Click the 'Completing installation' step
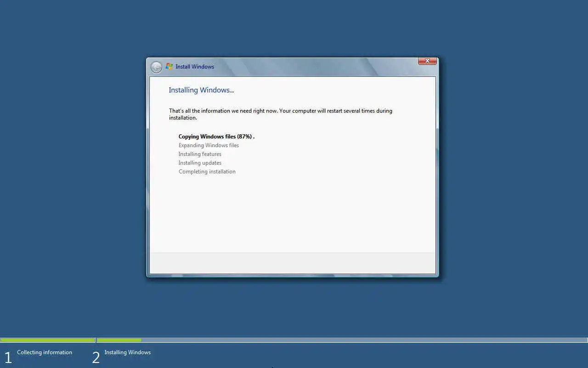This screenshot has width=588, height=368. 207,172
